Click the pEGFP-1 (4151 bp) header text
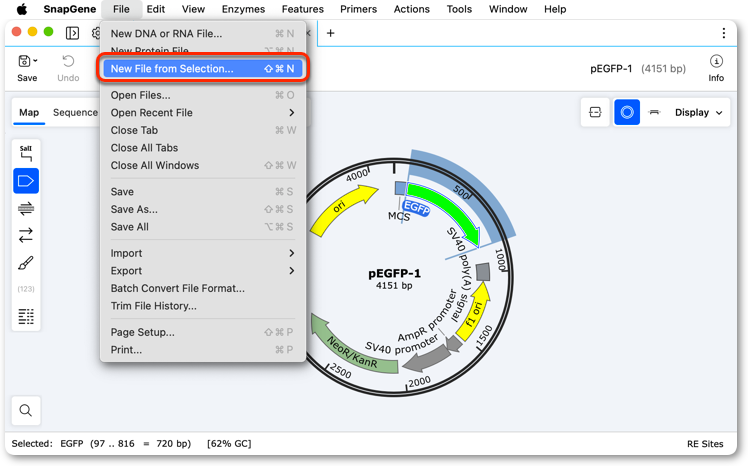This screenshot has width=748, height=466. tap(638, 69)
